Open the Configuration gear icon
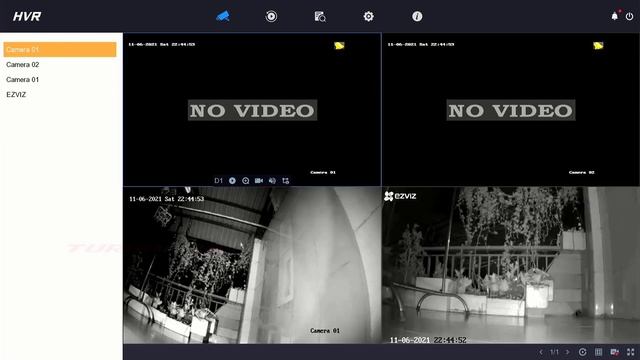Screen dimensions: 640x360 (369, 16)
